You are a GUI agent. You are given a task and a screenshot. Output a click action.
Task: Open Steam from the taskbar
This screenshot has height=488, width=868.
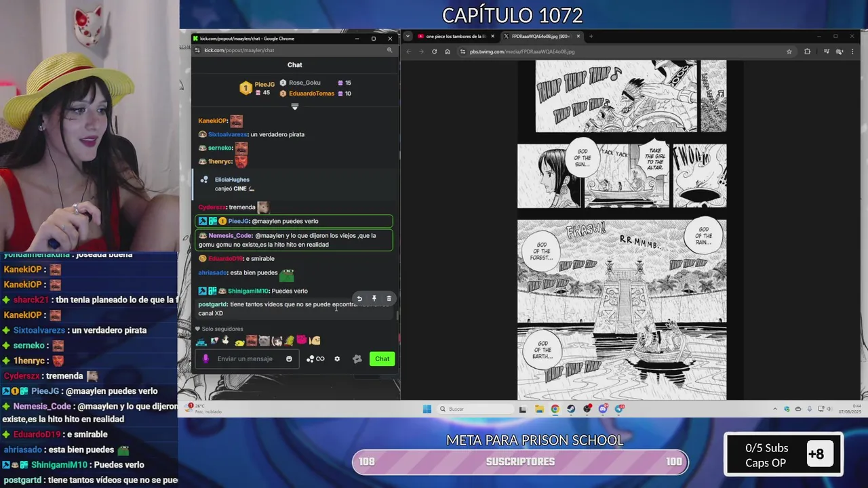[571, 409]
